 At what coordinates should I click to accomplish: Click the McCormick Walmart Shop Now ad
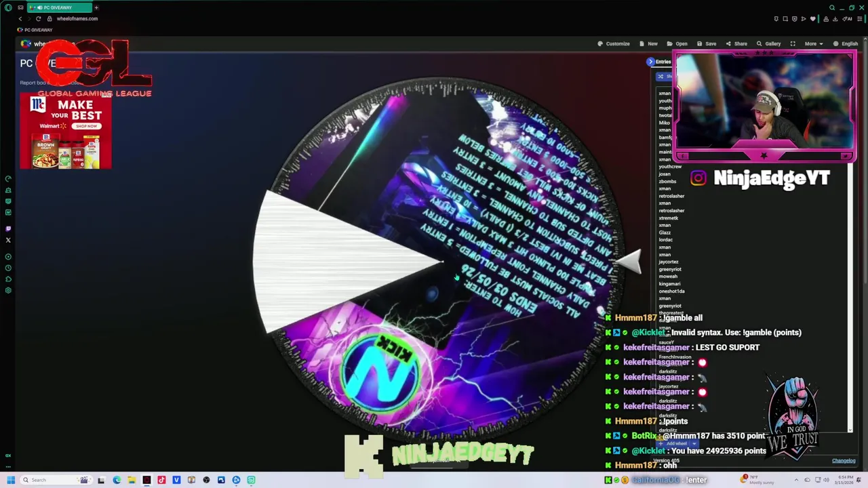point(66,131)
